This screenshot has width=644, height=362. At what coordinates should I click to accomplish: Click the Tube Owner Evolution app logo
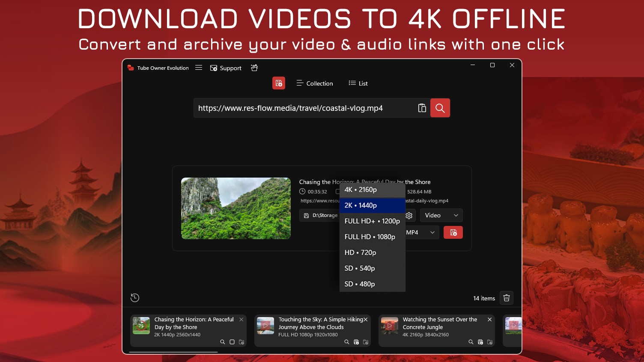pos(131,68)
